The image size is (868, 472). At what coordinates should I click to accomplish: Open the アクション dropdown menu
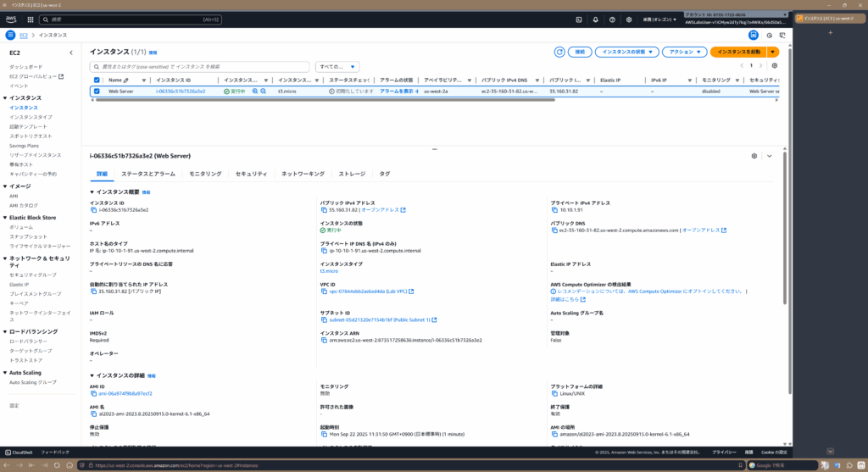pyautogui.click(x=683, y=52)
